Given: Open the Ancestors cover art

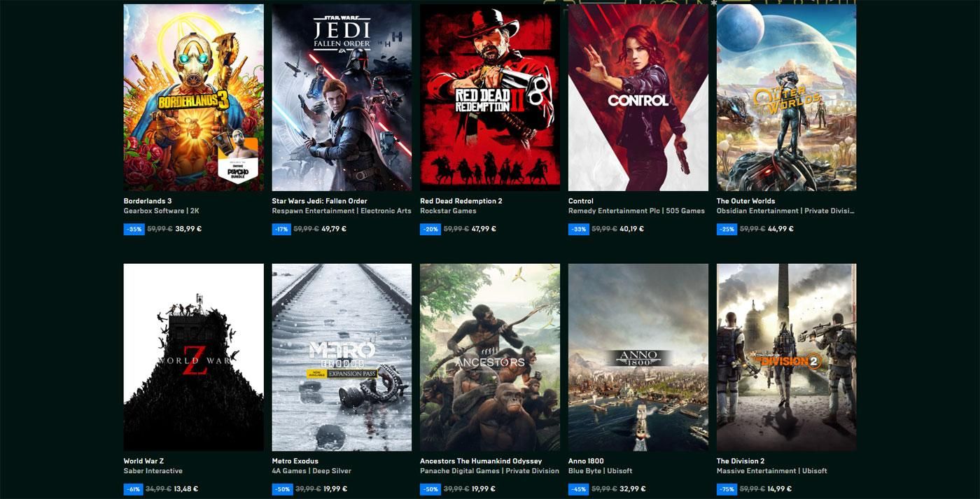Looking at the screenshot, I should 490,357.
